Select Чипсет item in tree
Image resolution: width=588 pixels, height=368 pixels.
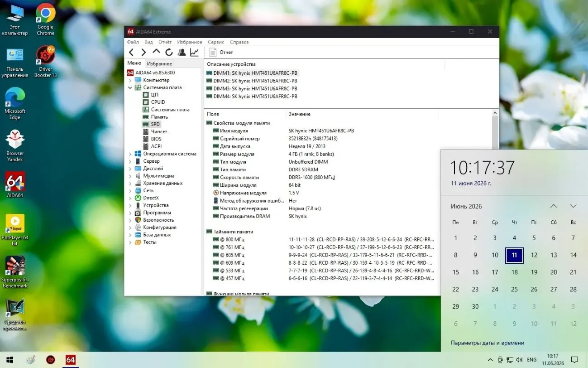coord(159,131)
